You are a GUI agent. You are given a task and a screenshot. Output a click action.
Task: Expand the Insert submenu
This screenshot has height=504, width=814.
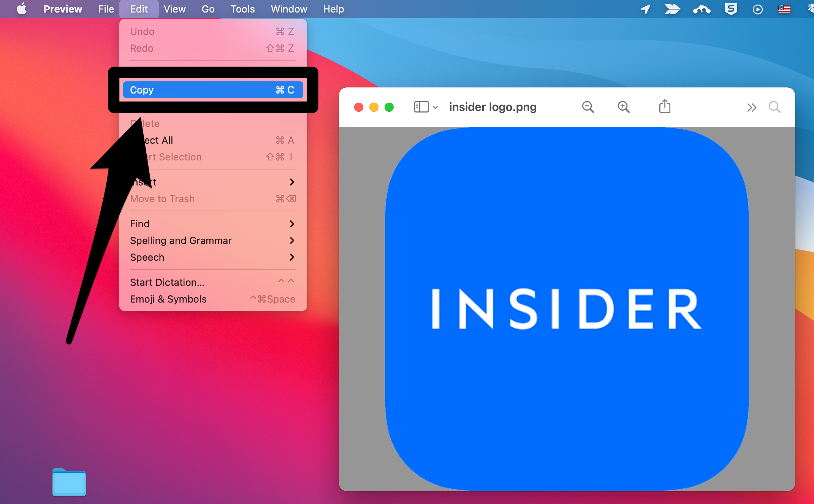point(211,181)
